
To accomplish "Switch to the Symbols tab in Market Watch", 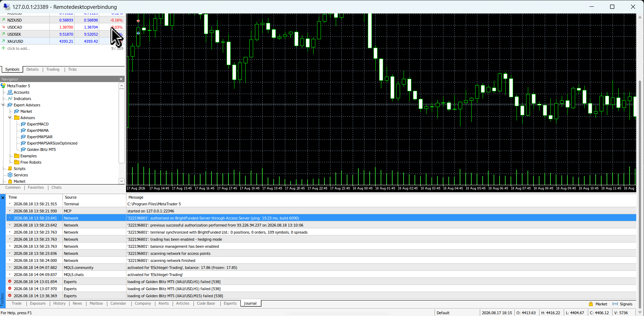I will coord(12,69).
